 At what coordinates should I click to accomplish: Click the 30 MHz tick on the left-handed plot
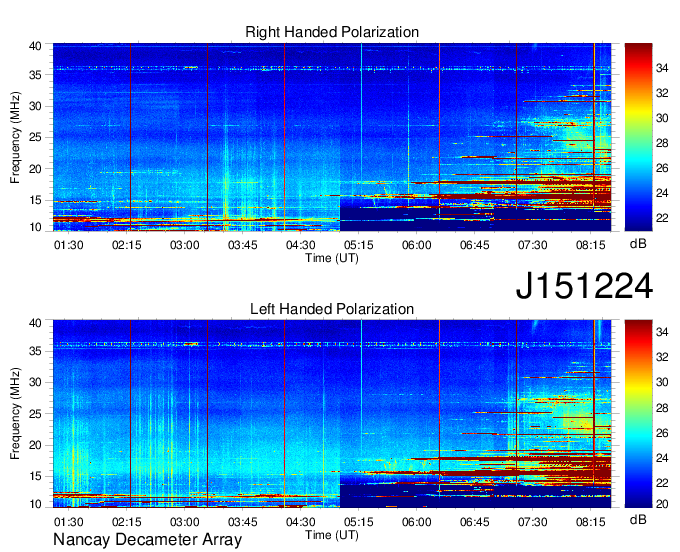tap(35, 382)
